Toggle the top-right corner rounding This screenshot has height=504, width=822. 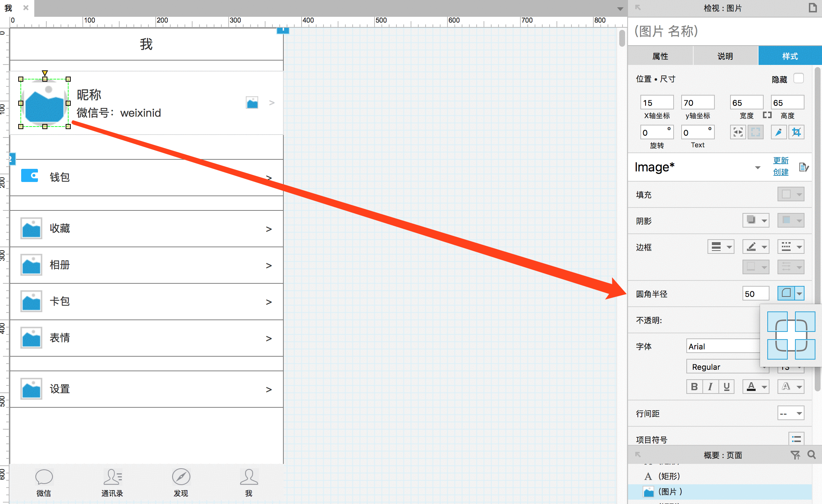(x=805, y=322)
